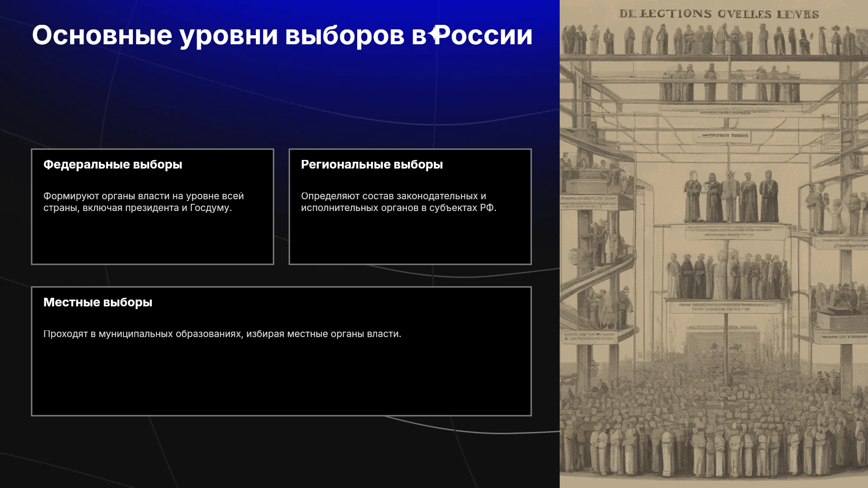This screenshot has height=488, width=868.
Task: Select the slide title "Основные уровни выборов в России"
Action: [x=282, y=35]
